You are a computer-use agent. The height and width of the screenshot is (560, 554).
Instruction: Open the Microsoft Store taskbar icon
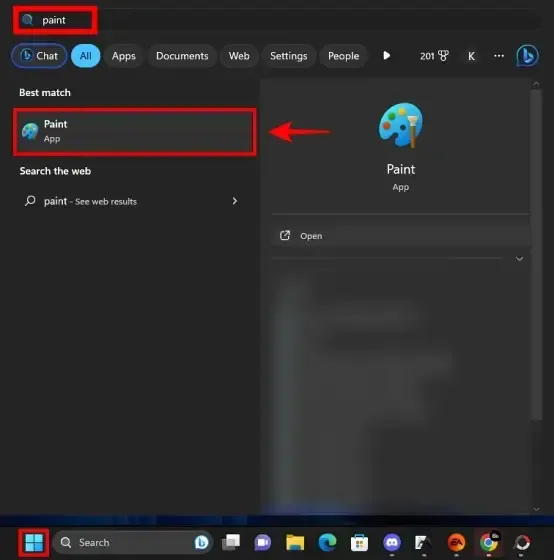[x=359, y=543]
